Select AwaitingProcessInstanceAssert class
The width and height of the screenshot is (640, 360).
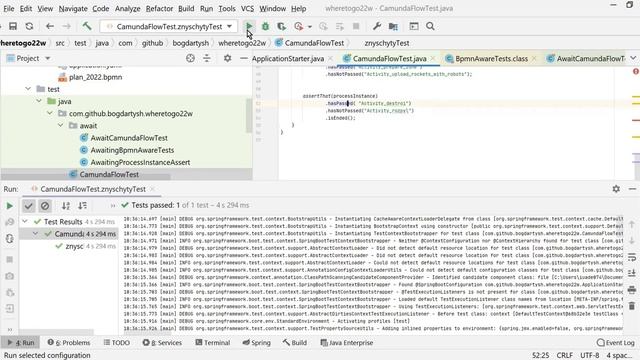click(x=140, y=162)
